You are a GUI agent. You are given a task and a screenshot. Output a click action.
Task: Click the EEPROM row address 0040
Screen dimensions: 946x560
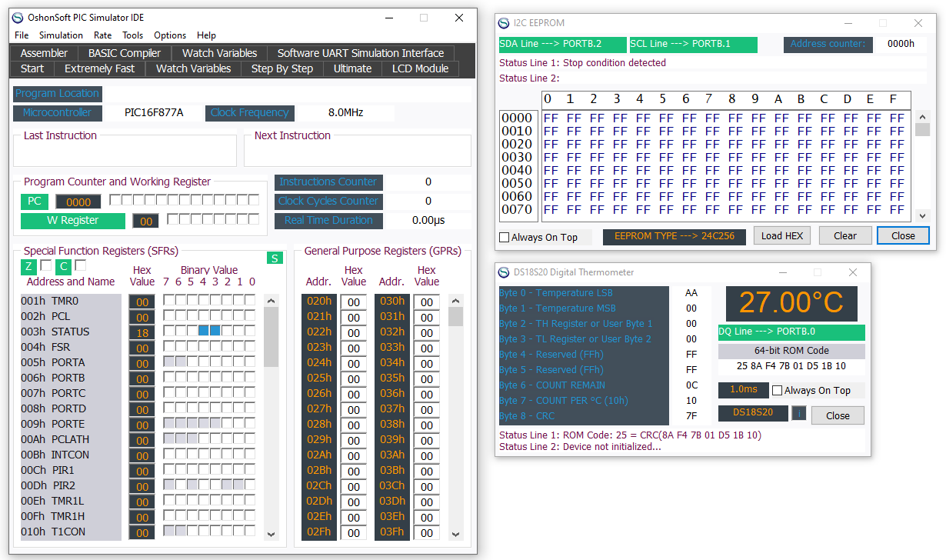click(517, 170)
